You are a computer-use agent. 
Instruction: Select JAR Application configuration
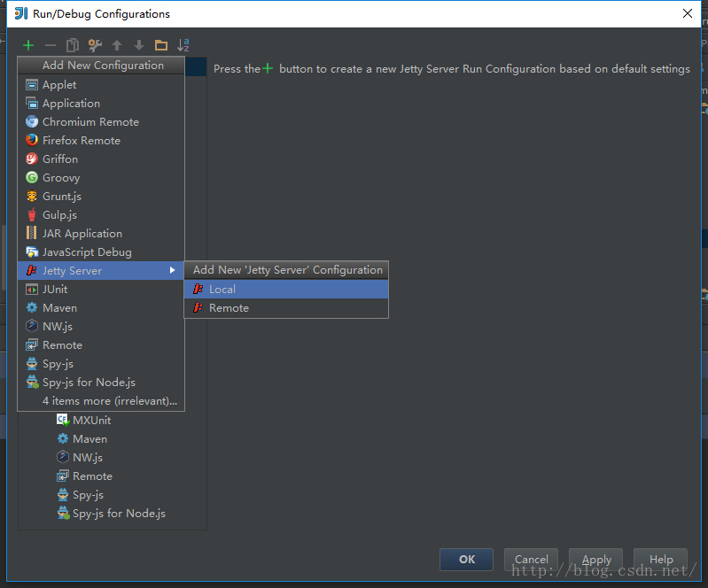(x=101, y=233)
